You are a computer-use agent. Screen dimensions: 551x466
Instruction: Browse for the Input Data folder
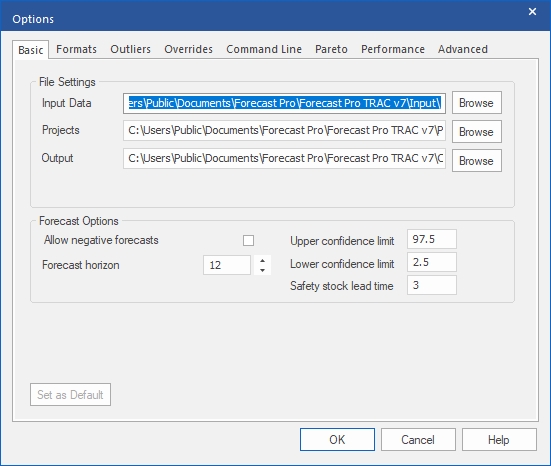(x=477, y=103)
